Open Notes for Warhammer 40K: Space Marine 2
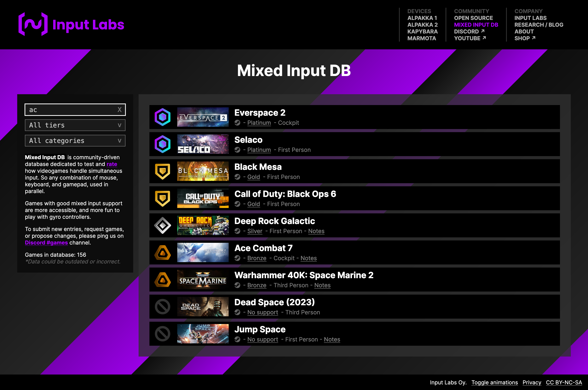588x390 pixels. click(322, 286)
